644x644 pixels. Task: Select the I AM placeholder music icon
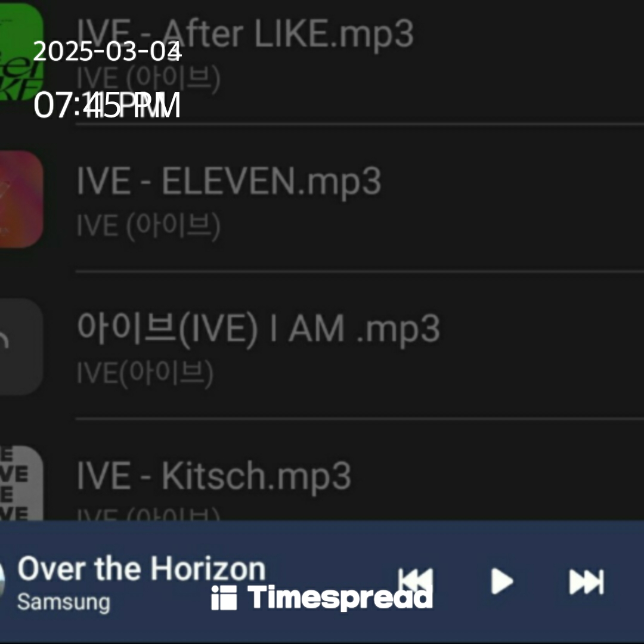pos(21,346)
